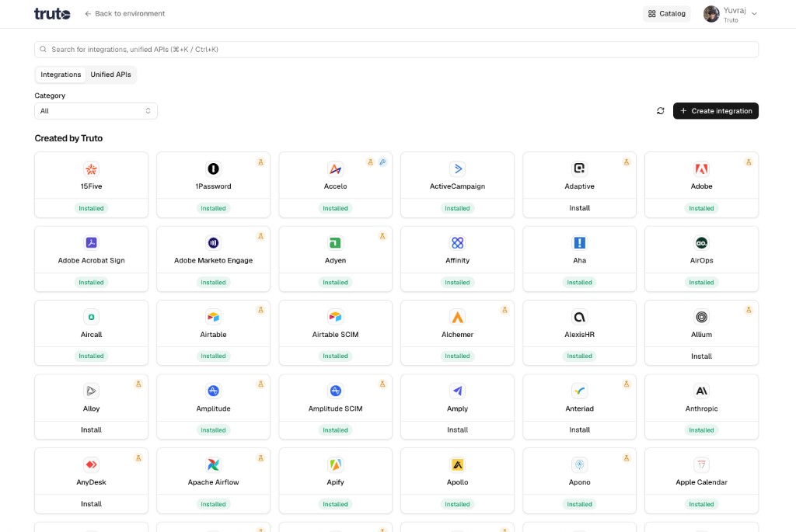Click Install on the Allium card

click(x=702, y=356)
